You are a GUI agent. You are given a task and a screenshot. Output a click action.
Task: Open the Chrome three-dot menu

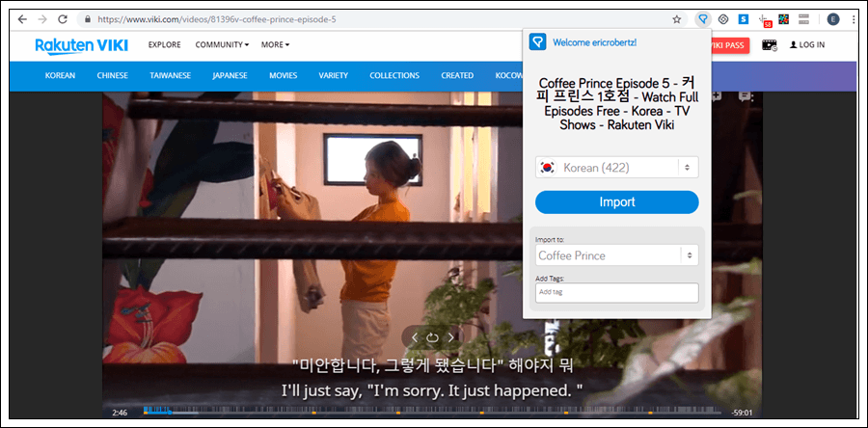pyautogui.click(x=854, y=19)
